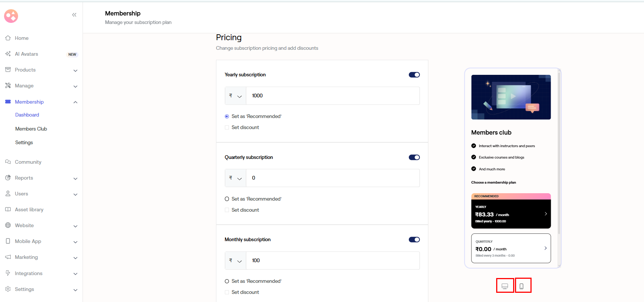644x302 pixels.
Task: Click the Asset library book icon
Action: pyautogui.click(x=8, y=209)
